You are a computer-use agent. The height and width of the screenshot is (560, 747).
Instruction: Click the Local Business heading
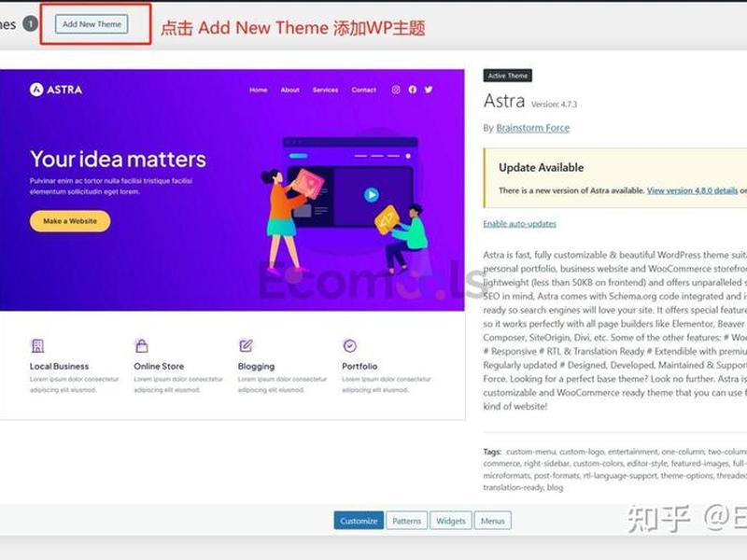coord(59,366)
